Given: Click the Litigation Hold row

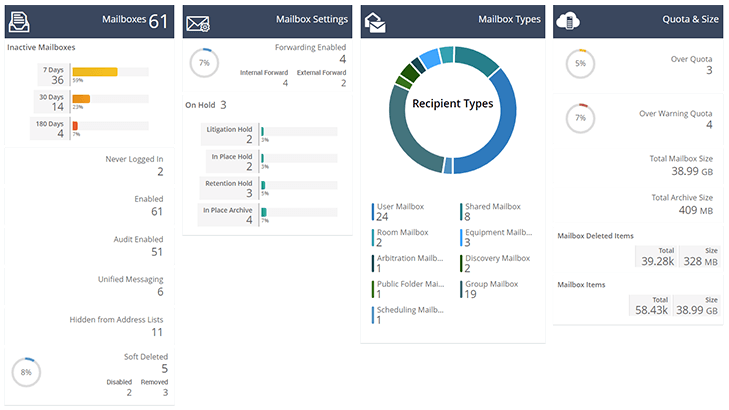Looking at the screenshot, I should 268,134.
